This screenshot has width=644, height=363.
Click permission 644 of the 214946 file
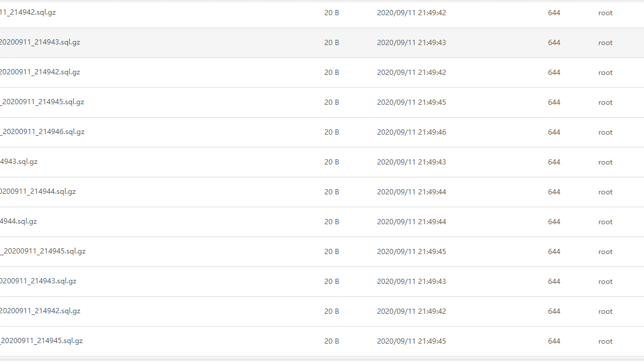[554, 132]
